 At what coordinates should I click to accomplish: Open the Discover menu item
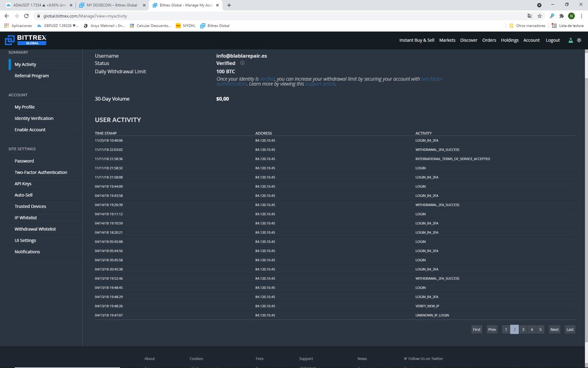[x=469, y=40]
